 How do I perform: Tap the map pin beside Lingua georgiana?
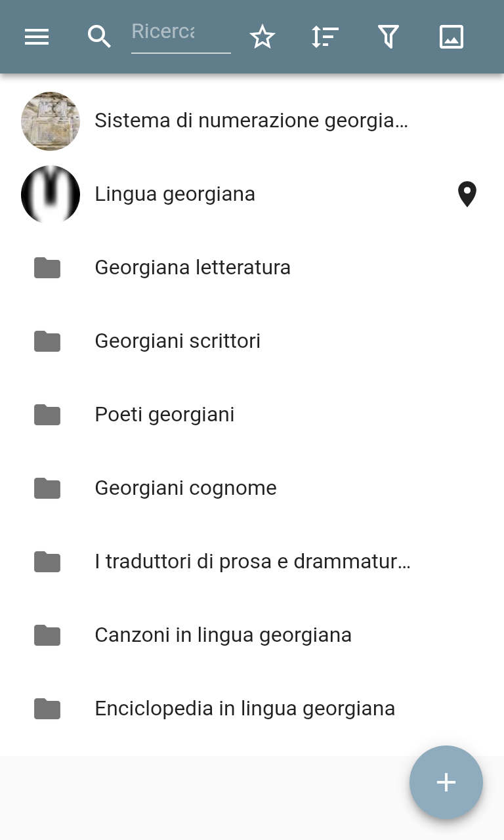(x=467, y=194)
